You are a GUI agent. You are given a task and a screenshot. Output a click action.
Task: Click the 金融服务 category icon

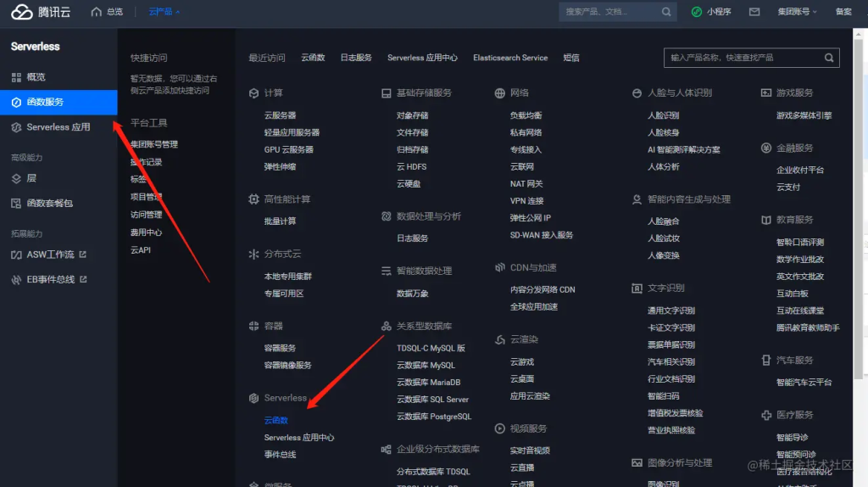[x=765, y=148]
